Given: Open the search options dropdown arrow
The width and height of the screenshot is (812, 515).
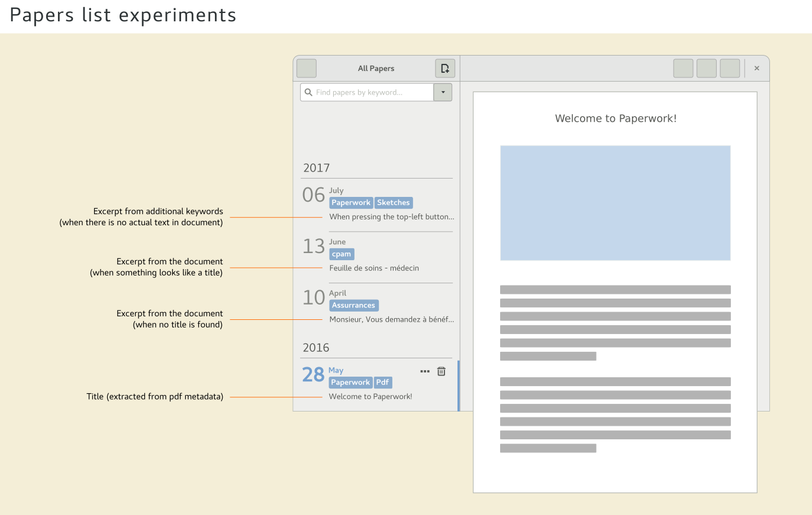Looking at the screenshot, I should 443,92.
